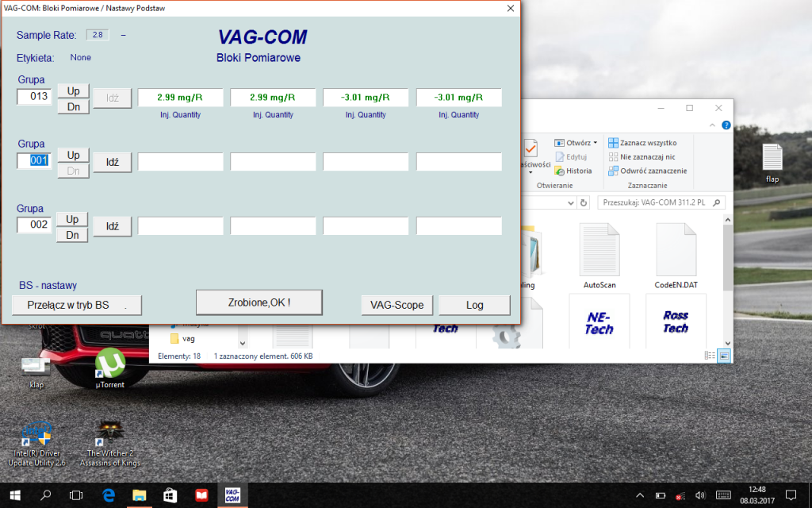Collapse the Explorer ribbon with chevron

click(712, 125)
